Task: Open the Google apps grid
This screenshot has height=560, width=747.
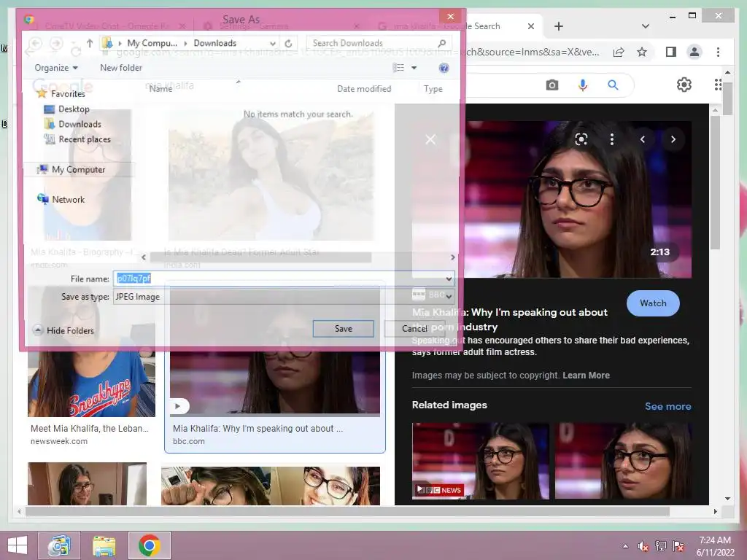Action: click(x=718, y=85)
